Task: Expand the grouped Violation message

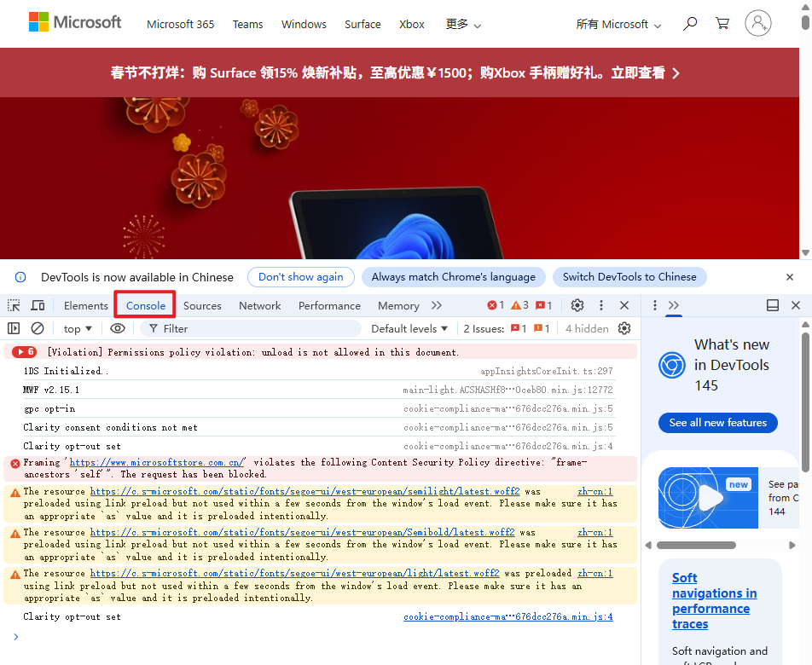Action: pyautogui.click(x=25, y=352)
